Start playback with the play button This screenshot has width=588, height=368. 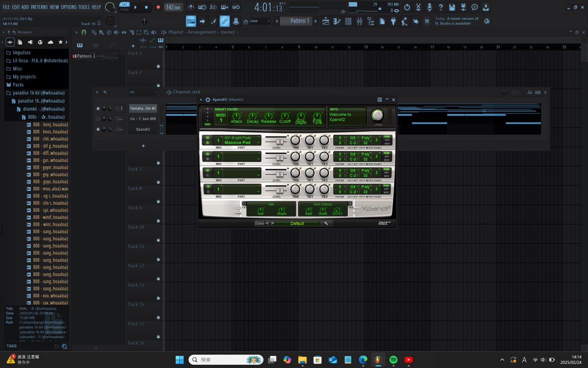tap(136, 7)
